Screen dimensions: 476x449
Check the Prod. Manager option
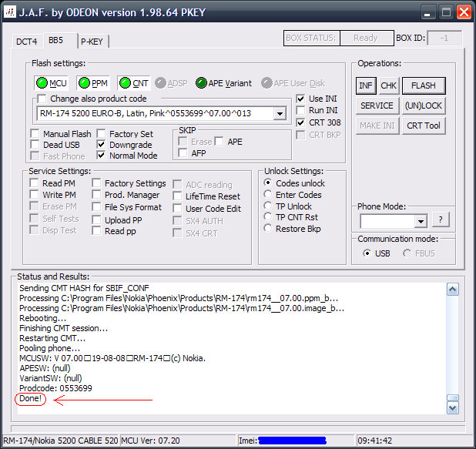click(96, 195)
